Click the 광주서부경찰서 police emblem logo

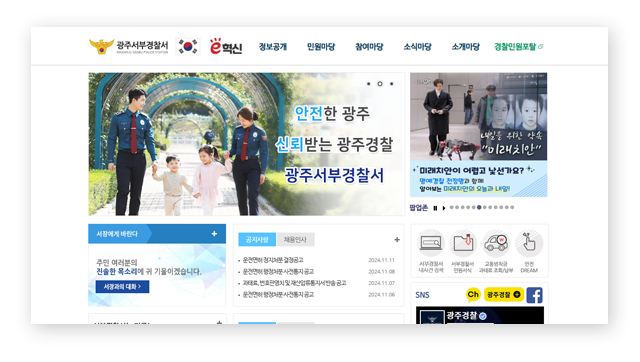pos(129,47)
